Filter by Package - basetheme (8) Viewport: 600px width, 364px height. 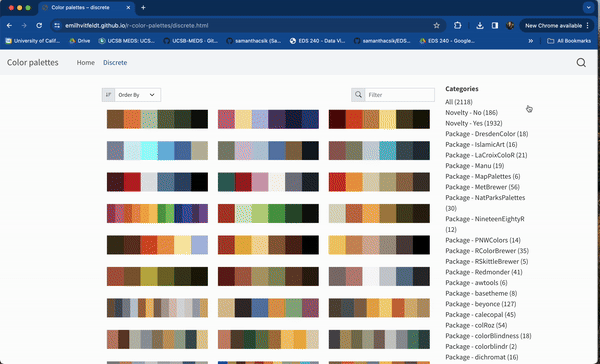(481, 293)
